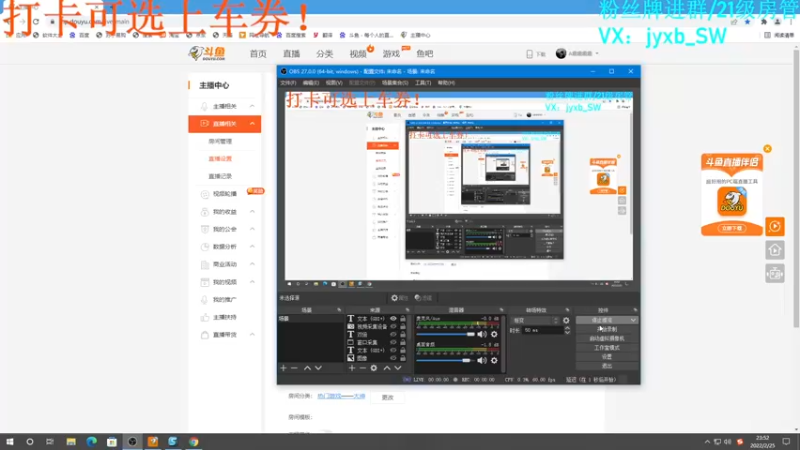Close the Douyu live companion ad
800x450 pixels.
(767, 148)
